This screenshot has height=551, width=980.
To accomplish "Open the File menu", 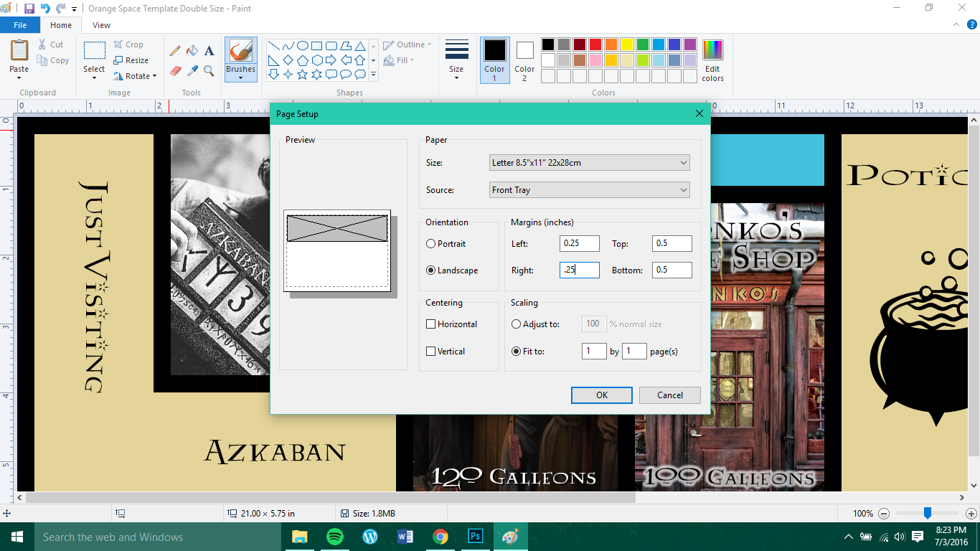I will coord(20,25).
